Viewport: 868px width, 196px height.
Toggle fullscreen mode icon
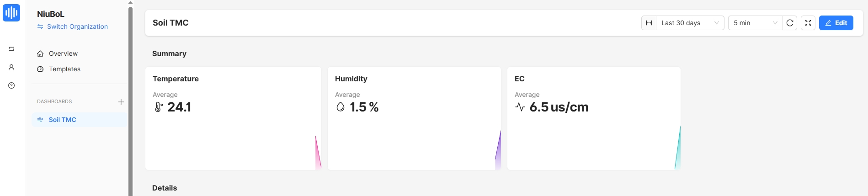808,23
